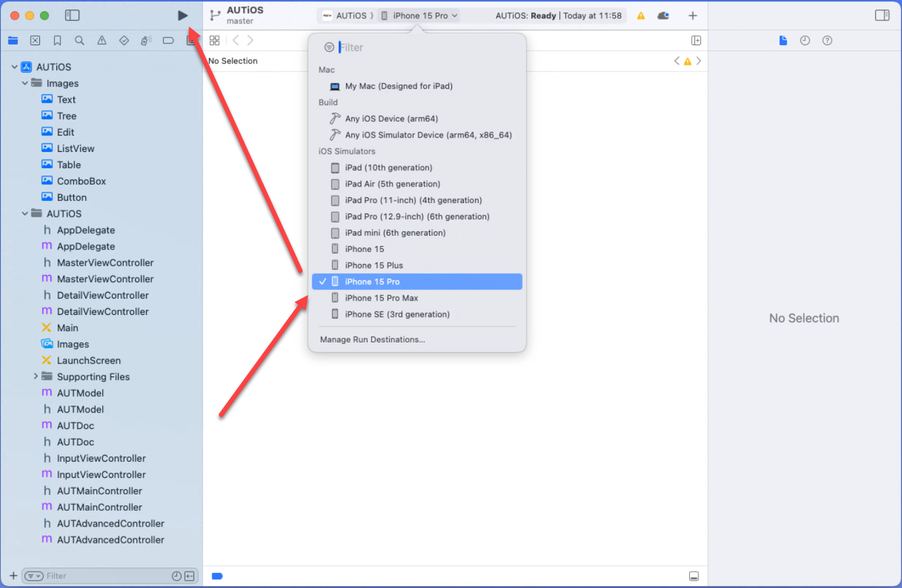Collapse the Images group folder
The height and width of the screenshot is (588, 902).
click(x=25, y=83)
